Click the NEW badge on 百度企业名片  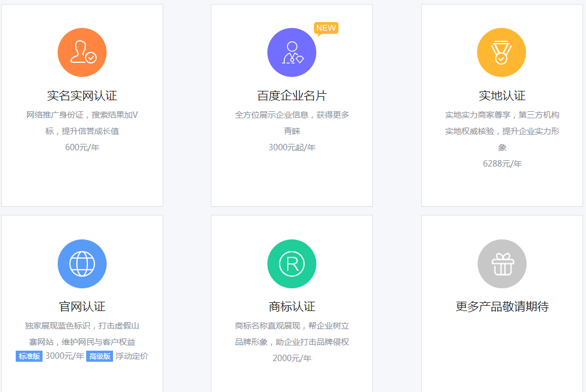point(326,29)
